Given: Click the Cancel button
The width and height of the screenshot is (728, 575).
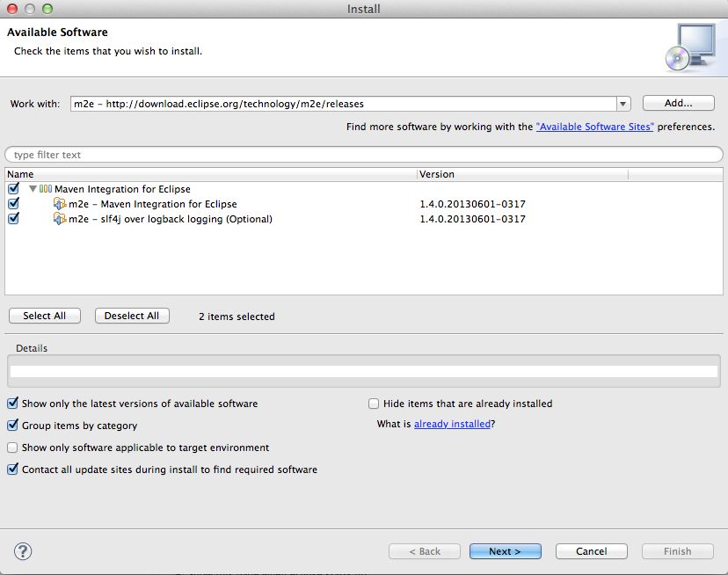Looking at the screenshot, I should (592, 551).
